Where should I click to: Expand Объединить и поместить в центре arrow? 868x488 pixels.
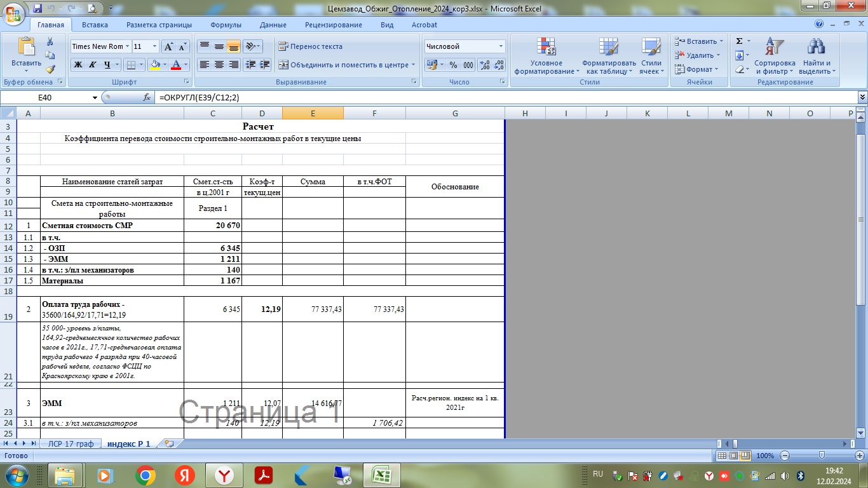(413, 65)
